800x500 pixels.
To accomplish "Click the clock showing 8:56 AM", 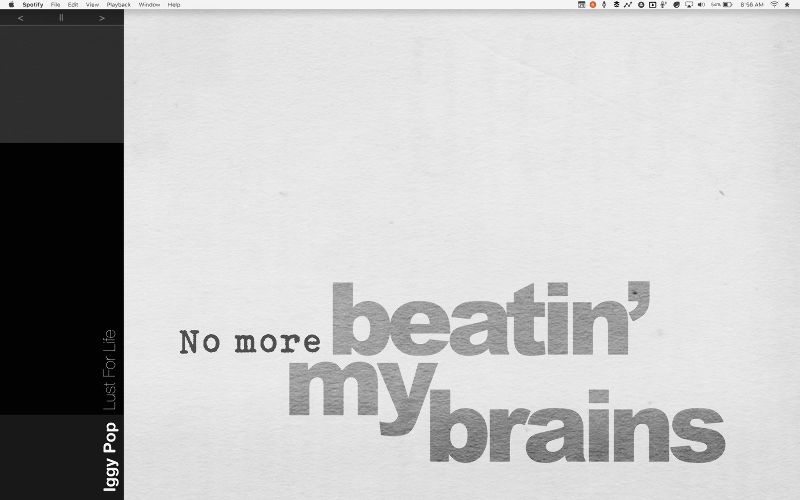I will coord(752,5).
